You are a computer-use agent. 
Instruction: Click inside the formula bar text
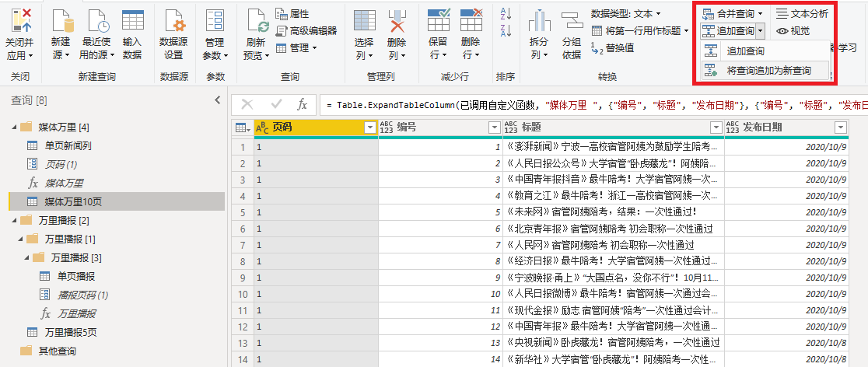[x=591, y=104]
